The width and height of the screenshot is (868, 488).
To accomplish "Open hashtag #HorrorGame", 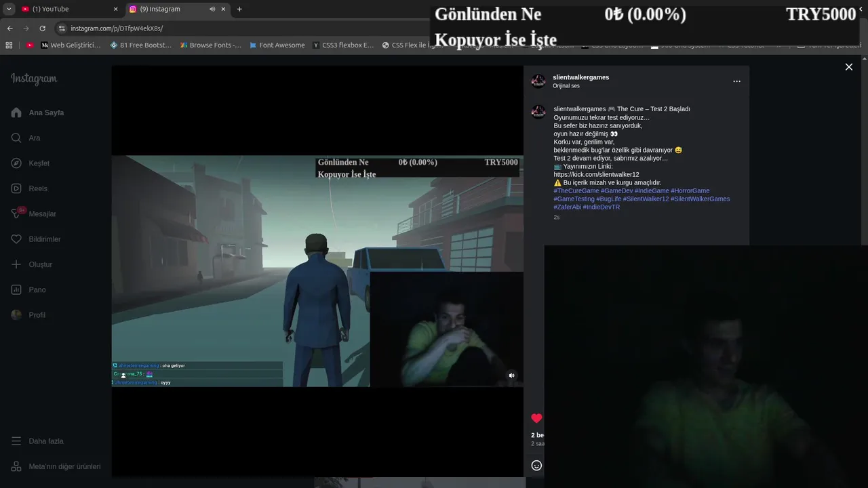I will (x=690, y=190).
